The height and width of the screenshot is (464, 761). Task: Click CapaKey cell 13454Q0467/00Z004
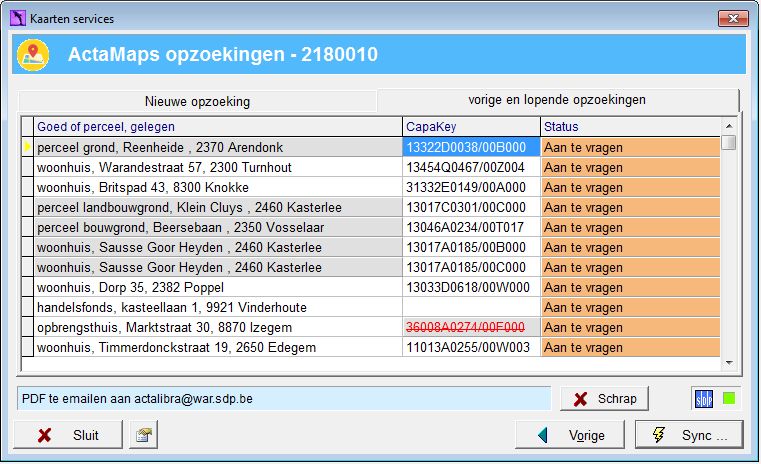click(471, 167)
